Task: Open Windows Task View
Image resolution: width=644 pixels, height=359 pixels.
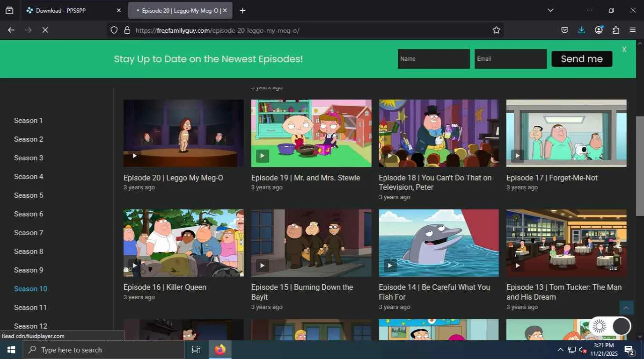Action: click(x=196, y=350)
